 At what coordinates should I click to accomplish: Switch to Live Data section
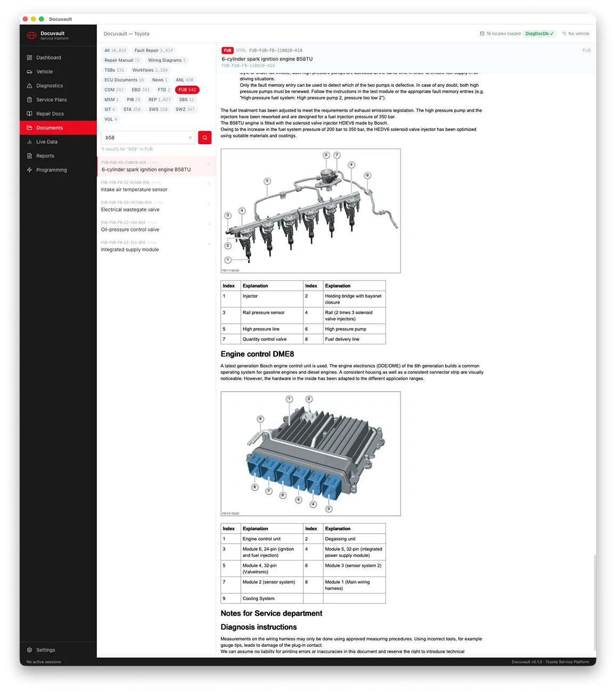pos(47,142)
